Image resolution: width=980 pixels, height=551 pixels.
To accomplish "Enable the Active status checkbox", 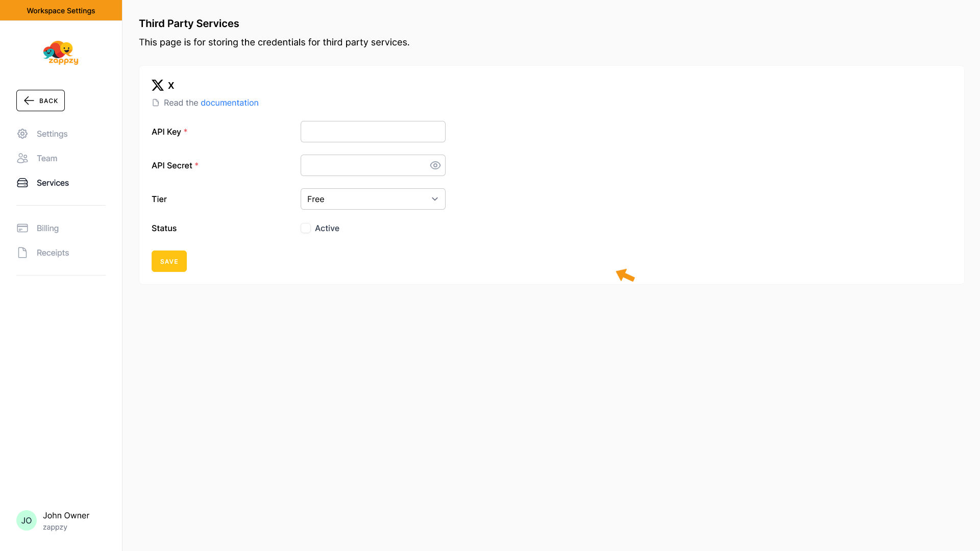I will (x=306, y=228).
